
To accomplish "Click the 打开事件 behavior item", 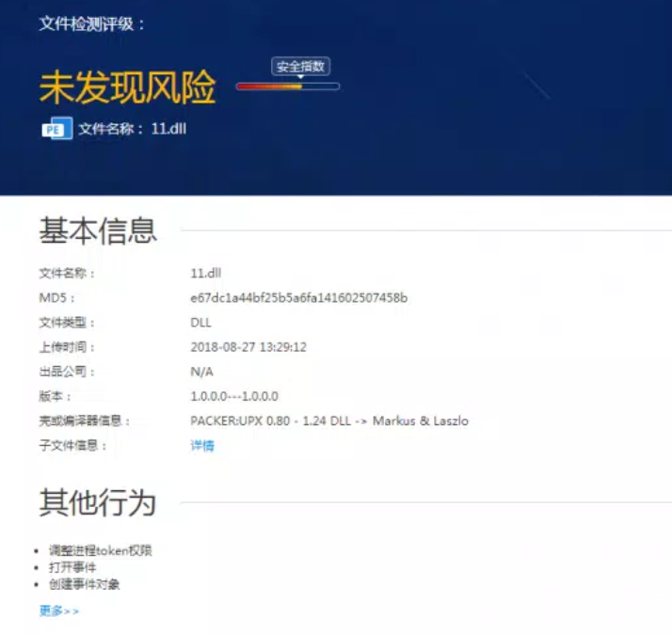I will [72, 567].
